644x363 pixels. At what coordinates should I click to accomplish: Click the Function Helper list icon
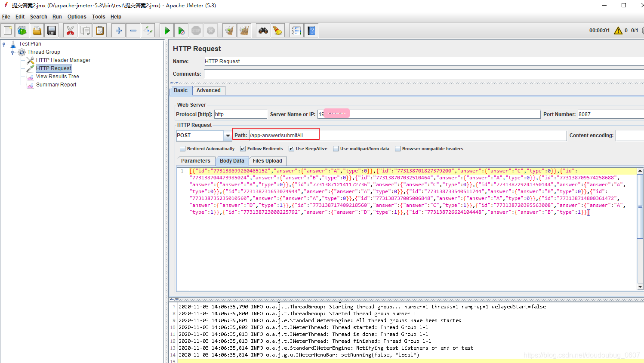[296, 31]
